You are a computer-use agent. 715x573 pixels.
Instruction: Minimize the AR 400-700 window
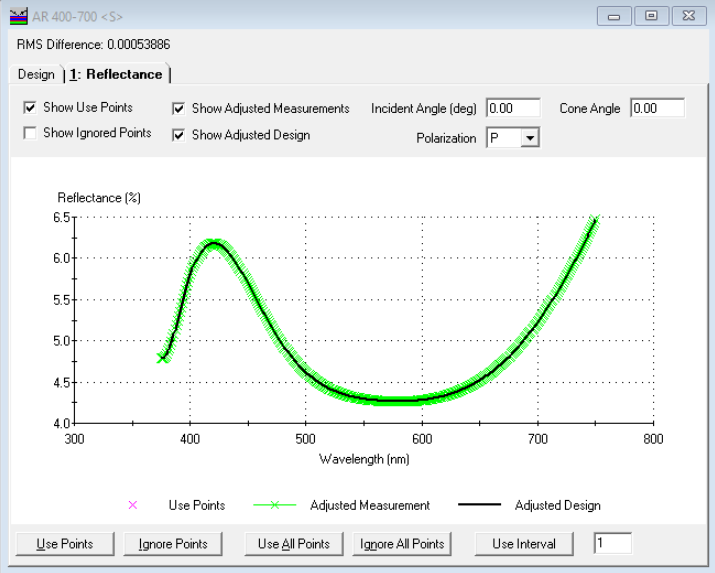[x=613, y=16]
